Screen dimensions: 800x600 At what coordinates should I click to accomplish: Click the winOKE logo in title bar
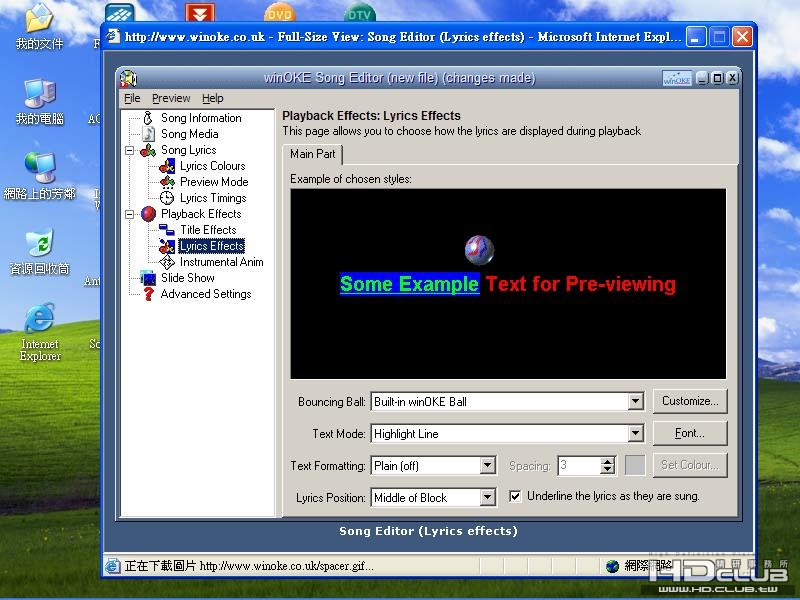(677, 79)
